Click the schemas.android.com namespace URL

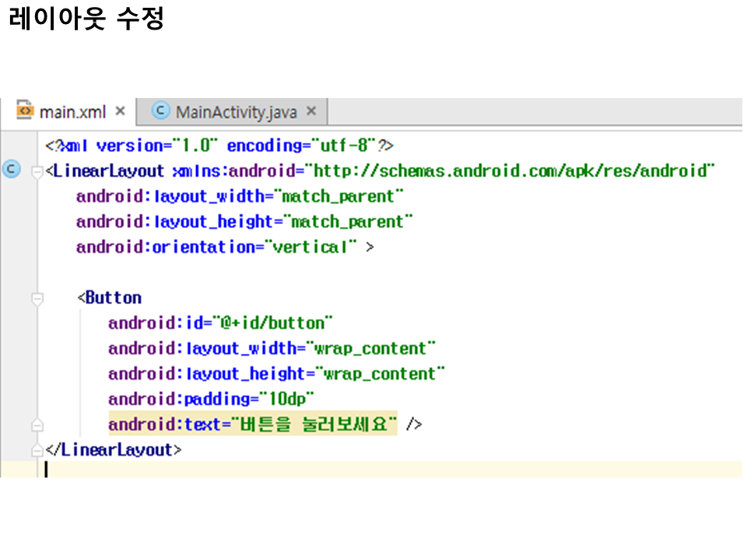point(510,171)
